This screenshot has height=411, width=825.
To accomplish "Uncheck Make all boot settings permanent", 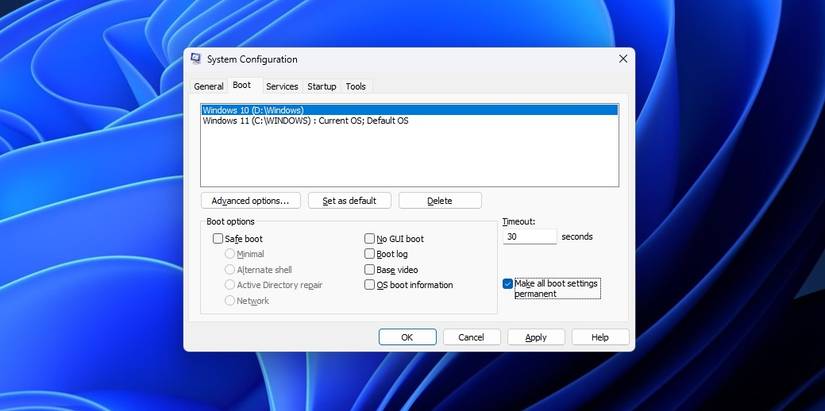I will [508, 284].
